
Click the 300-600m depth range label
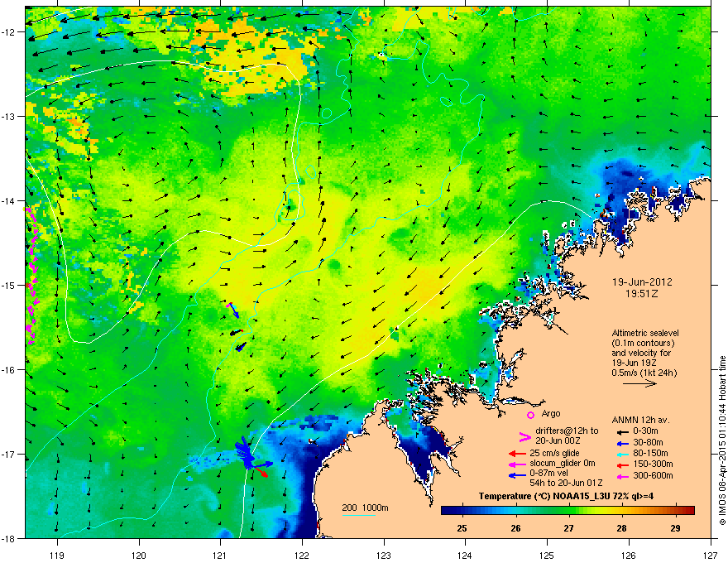653,475
